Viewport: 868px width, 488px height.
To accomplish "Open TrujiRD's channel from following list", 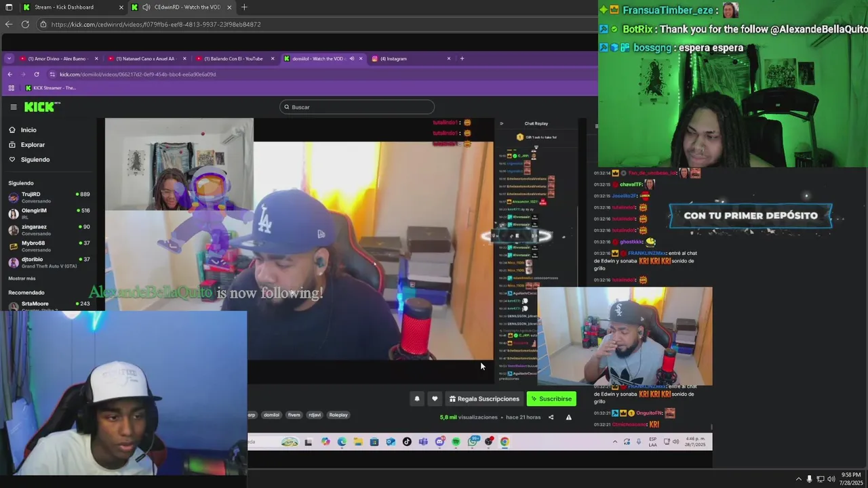I will point(49,197).
